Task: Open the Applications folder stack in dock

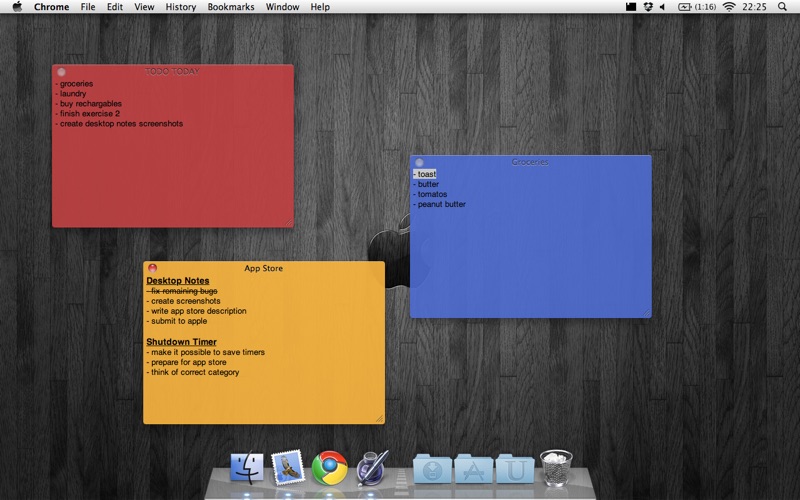Action: (473, 468)
